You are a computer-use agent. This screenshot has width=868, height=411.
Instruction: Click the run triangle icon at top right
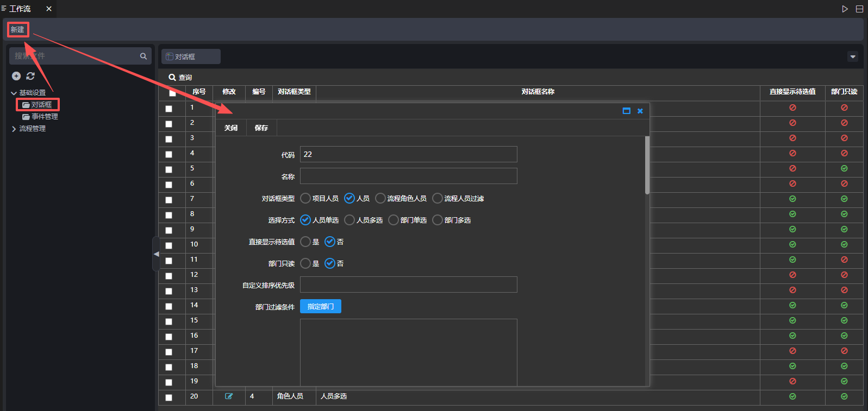tap(845, 9)
